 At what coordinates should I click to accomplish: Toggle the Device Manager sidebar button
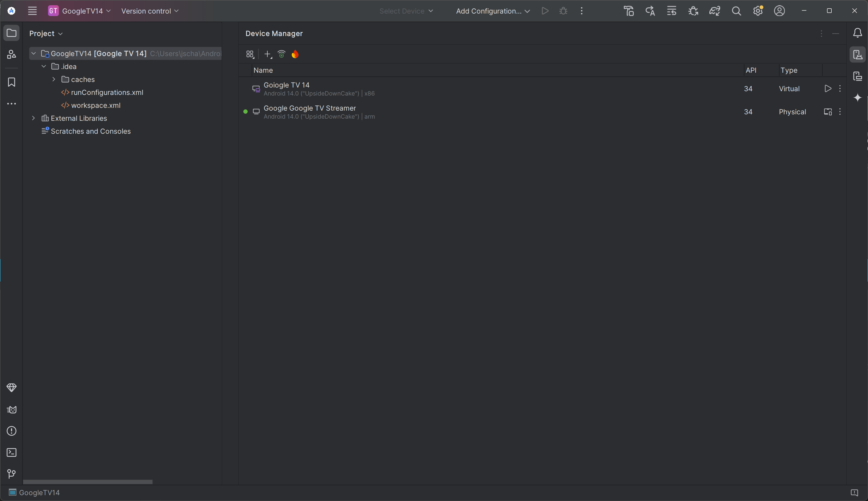pyautogui.click(x=857, y=55)
